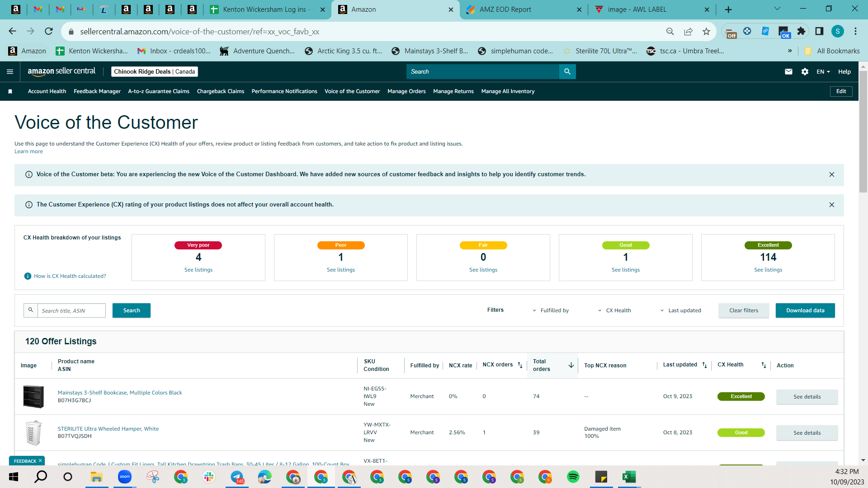Open the tab search chevron in title bar
The image size is (868, 488).
click(x=777, y=9)
